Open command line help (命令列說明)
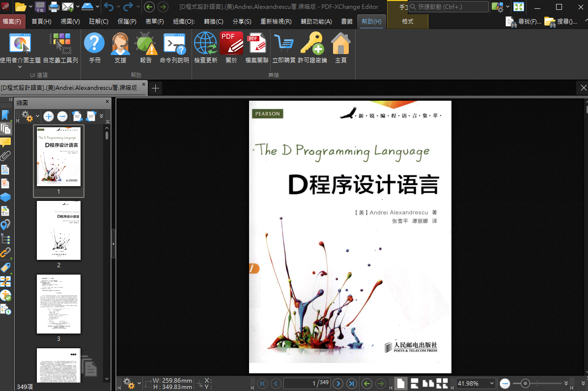This screenshot has height=391, width=588. (174, 49)
